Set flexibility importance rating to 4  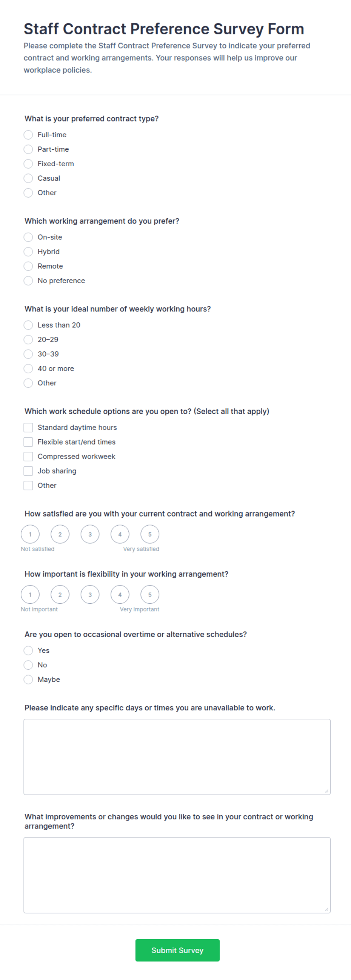120,594
